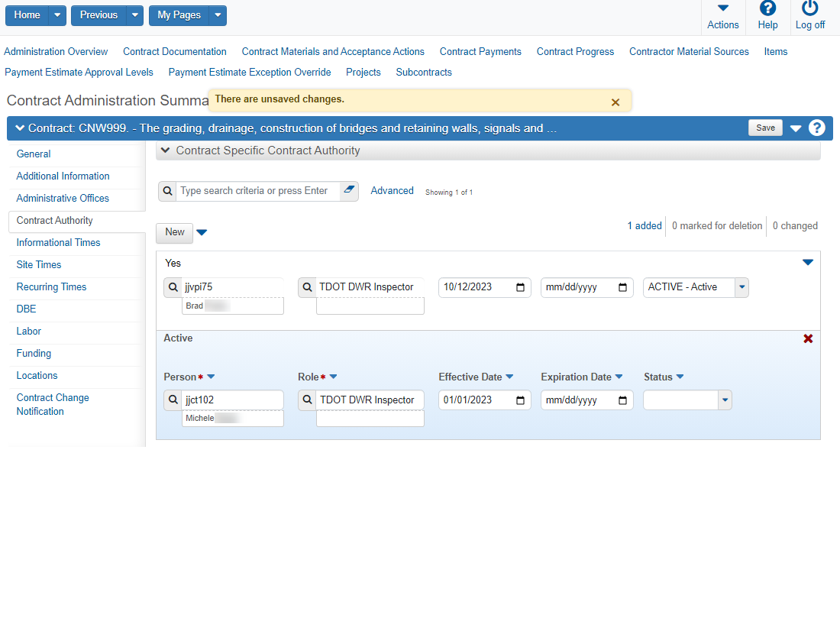840x631 pixels.
Task: Open Effective Date column header arrow
Action: coord(509,377)
